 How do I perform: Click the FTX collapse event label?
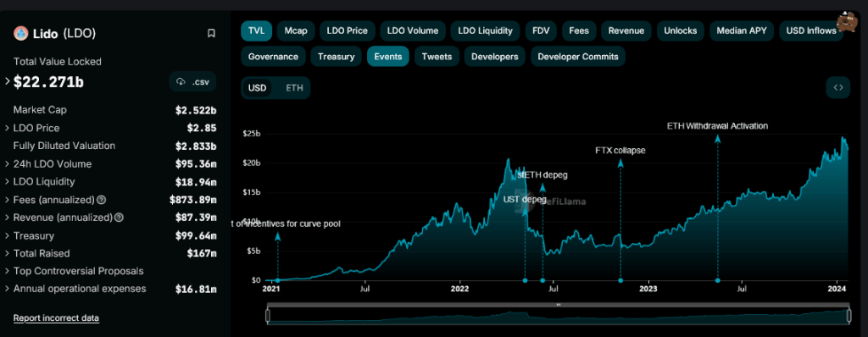(620, 150)
